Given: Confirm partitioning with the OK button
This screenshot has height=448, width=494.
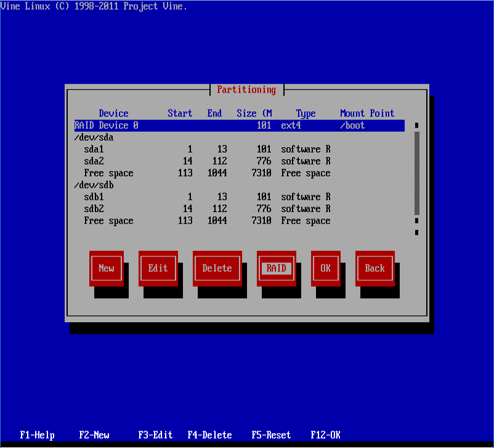Looking at the screenshot, I should [x=325, y=268].
